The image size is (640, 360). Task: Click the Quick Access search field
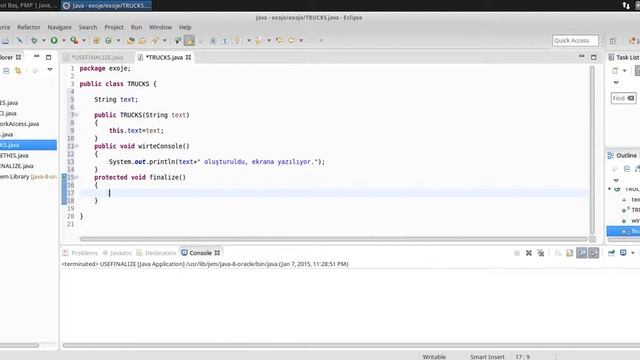pyautogui.click(x=575, y=40)
